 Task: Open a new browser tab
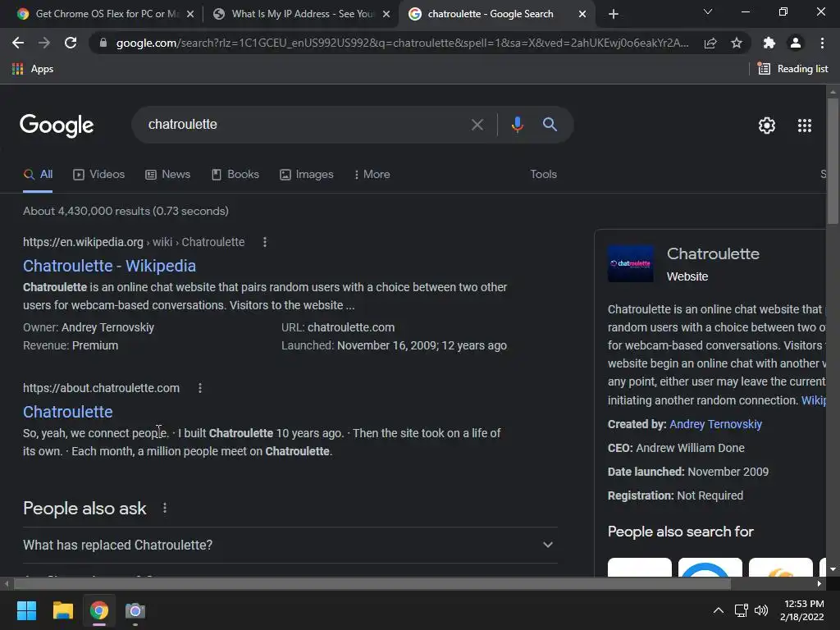614,14
